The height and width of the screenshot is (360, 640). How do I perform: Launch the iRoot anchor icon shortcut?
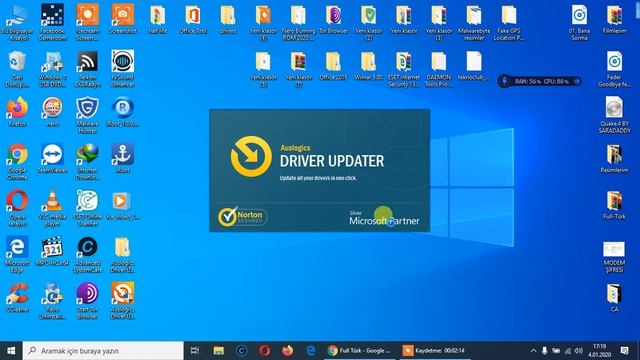pyautogui.click(x=122, y=158)
